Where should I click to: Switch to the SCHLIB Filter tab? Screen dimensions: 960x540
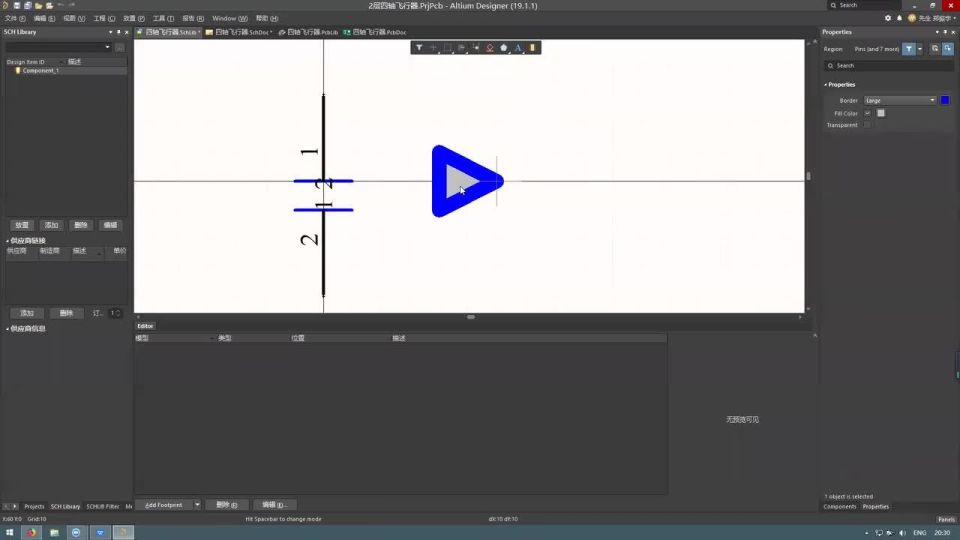pos(102,506)
